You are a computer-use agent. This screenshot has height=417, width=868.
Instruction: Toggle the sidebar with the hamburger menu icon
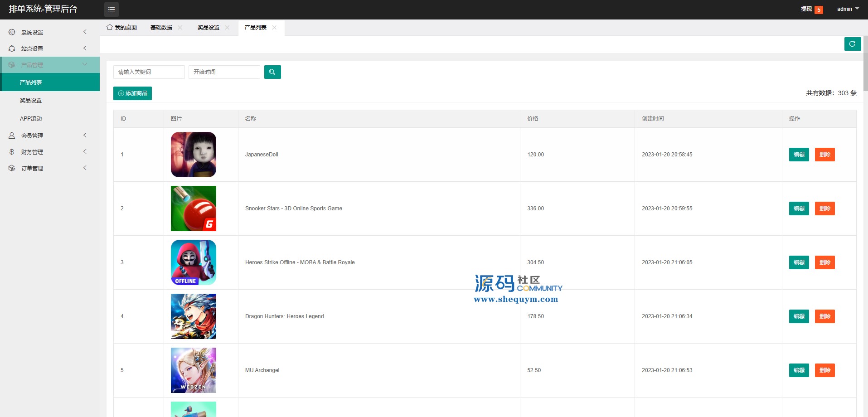(x=112, y=9)
